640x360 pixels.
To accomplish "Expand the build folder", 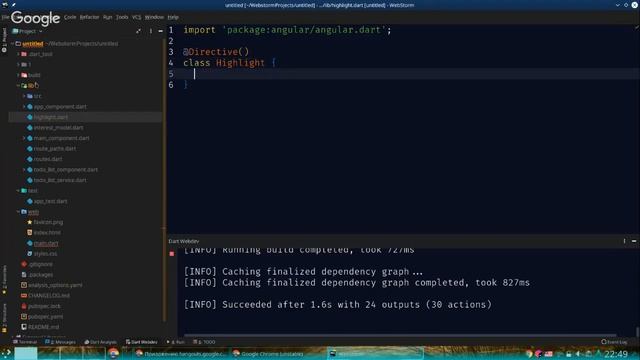I will tap(18, 75).
